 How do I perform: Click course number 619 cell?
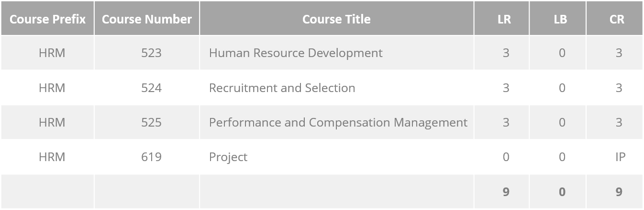point(147,157)
